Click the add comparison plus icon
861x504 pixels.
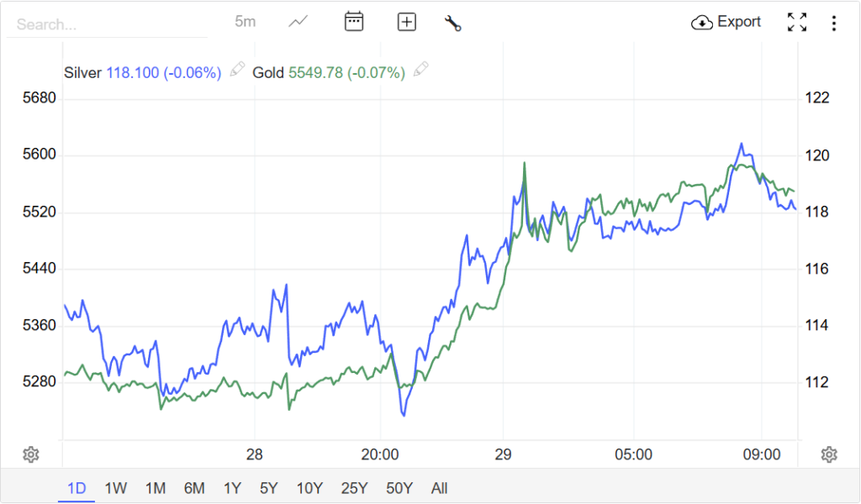[x=407, y=23]
